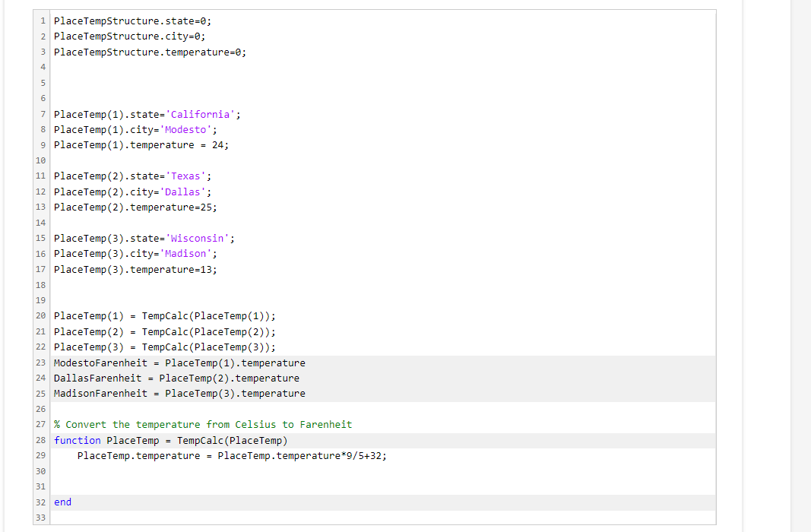811x532 pixels.
Task: Click 'PlaceTemp(3).city=' on line 16
Action: tap(106, 254)
